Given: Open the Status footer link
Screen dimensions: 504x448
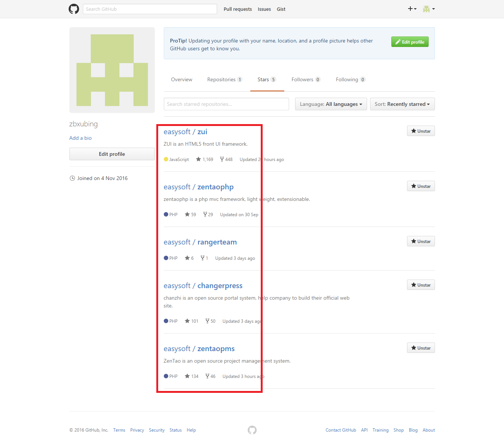Looking at the screenshot, I should (176, 430).
